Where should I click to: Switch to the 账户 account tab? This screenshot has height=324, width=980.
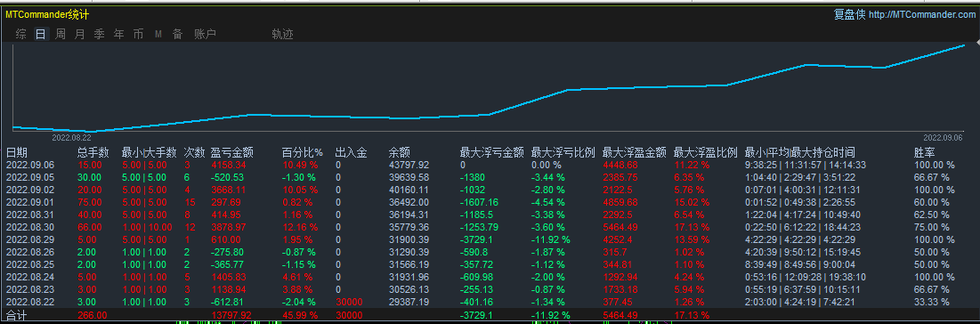click(x=205, y=35)
